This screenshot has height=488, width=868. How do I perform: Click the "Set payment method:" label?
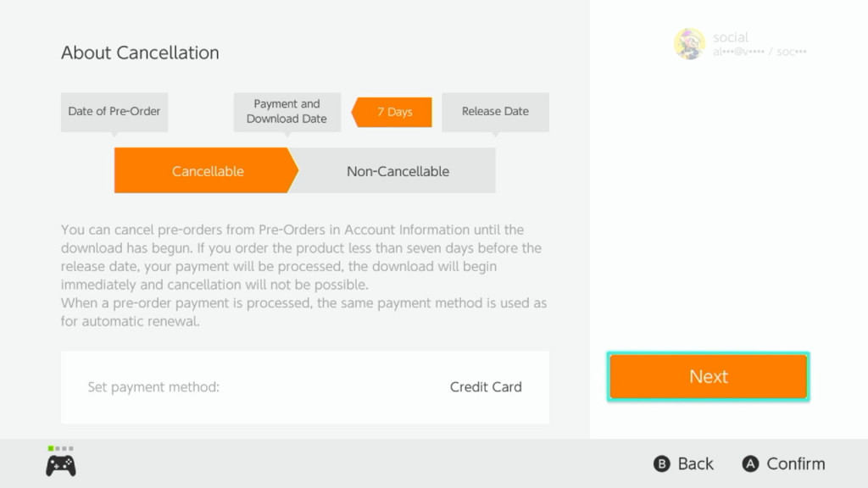pos(153,387)
